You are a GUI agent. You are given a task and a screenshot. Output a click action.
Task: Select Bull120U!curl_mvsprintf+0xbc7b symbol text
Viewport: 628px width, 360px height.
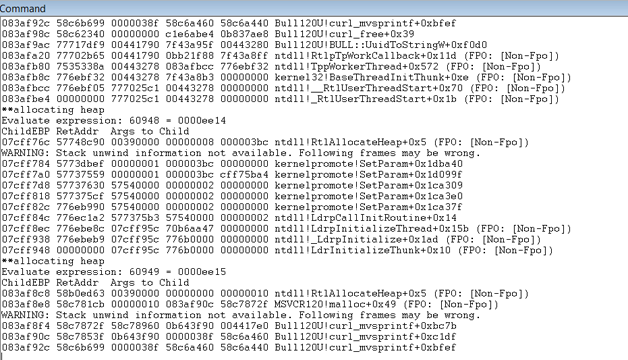click(x=366, y=326)
